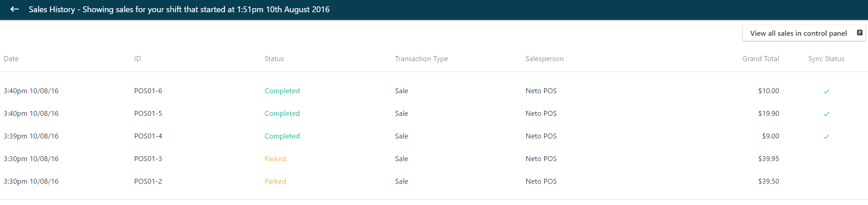The image size is (868, 205).
Task: Click the back arrow in header
Action: point(14,9)
